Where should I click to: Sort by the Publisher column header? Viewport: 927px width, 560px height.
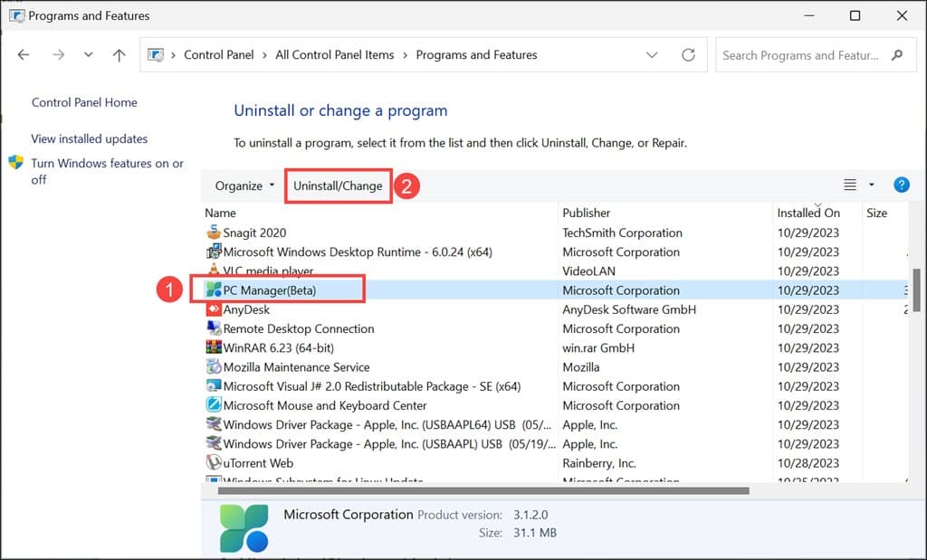586,214
